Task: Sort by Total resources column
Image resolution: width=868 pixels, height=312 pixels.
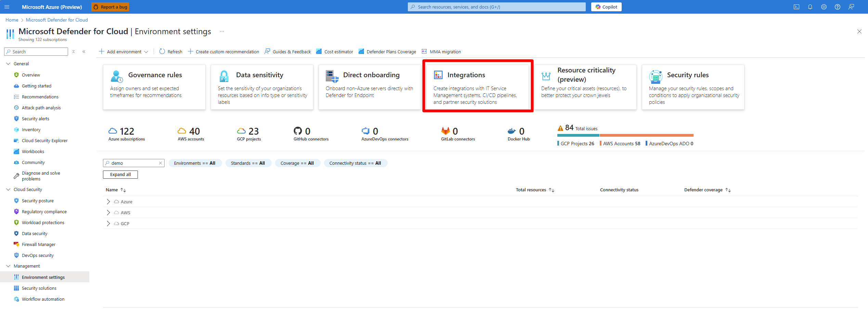Action: 535,190
